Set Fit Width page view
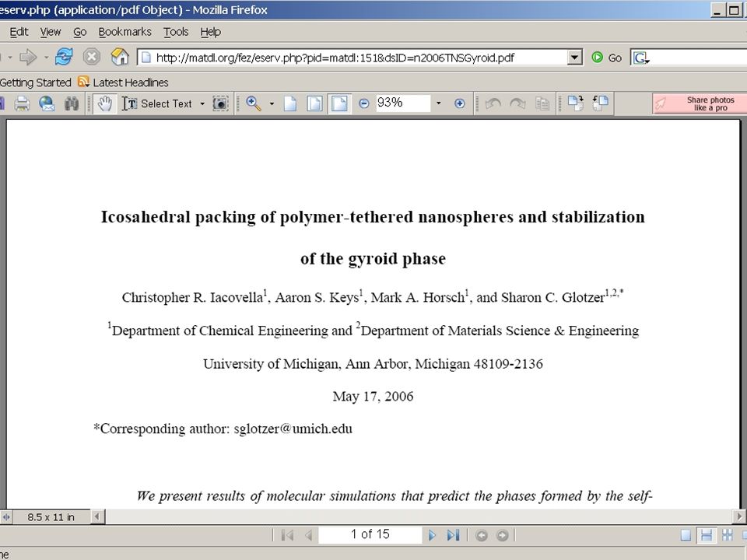The width and height of the screenshot is (747, 560). coord(339,103)
